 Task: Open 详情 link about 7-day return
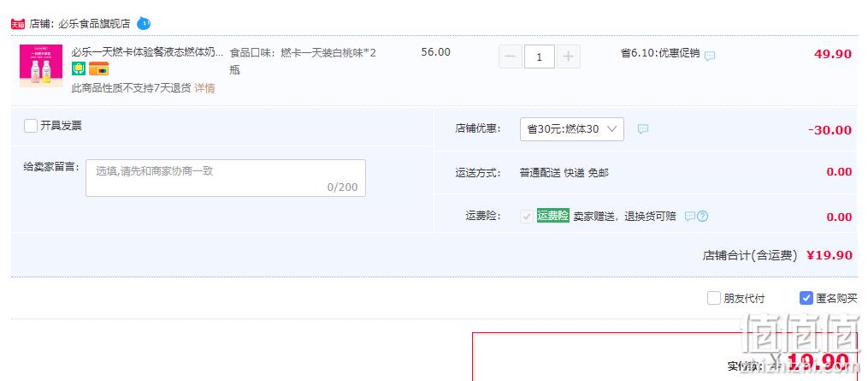pos(204,88)
